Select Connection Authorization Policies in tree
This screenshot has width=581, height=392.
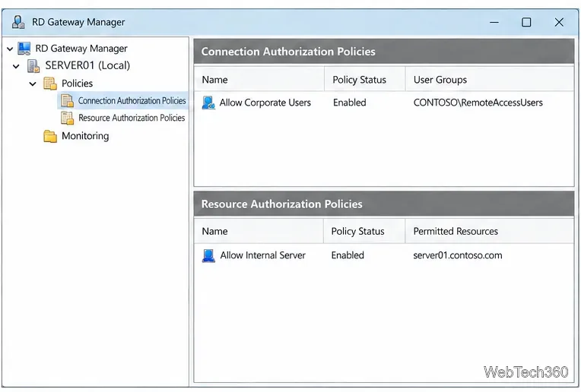[132, 101]
